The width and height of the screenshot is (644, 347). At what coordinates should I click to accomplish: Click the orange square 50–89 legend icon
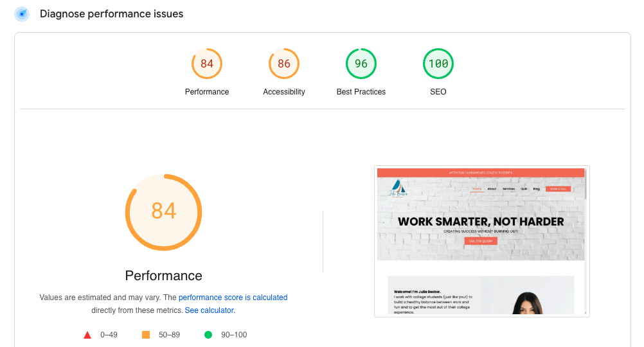(146, 335)
